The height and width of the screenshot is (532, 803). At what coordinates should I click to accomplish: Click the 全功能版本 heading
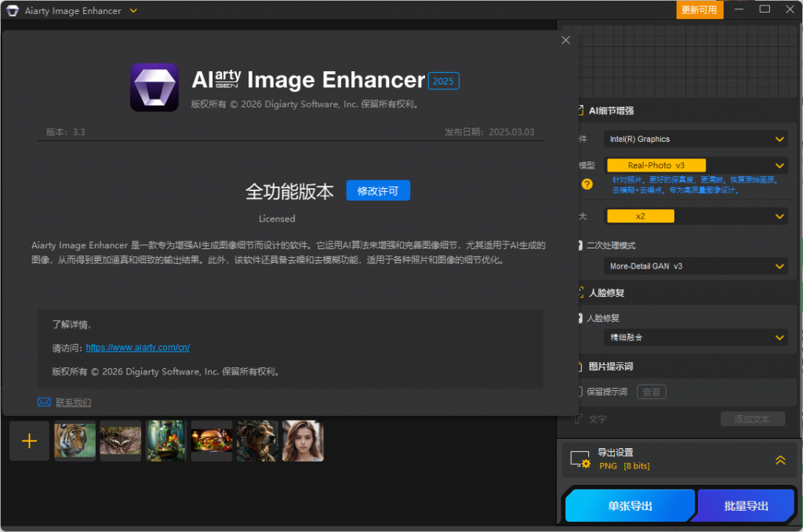(289, 191)
